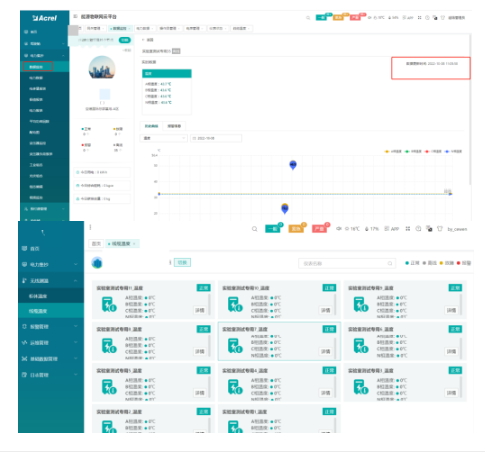This screenshot has width=485, height=459.
Task: Select the 首页 tab in lower panel
Action: coord(96,244)
